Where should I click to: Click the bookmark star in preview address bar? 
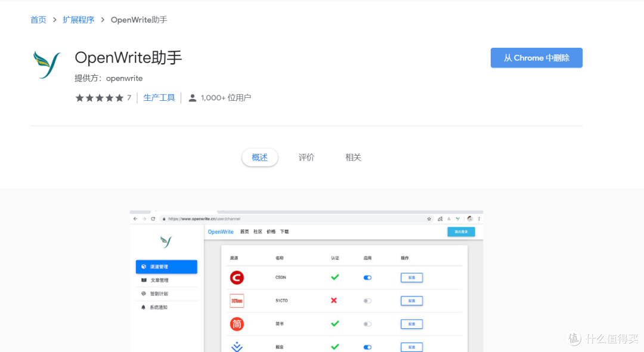[x=429, y=219]
